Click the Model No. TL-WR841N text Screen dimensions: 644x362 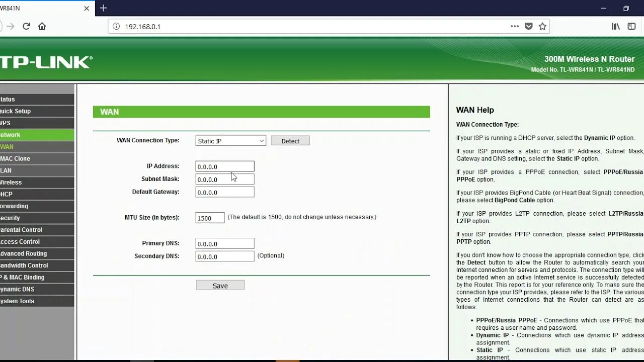(x=583, y=70)
